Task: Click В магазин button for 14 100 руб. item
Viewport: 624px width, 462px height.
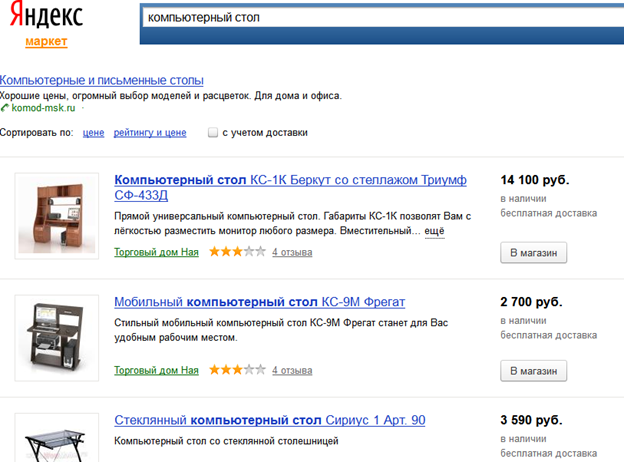Action: [x=533, y=252]
